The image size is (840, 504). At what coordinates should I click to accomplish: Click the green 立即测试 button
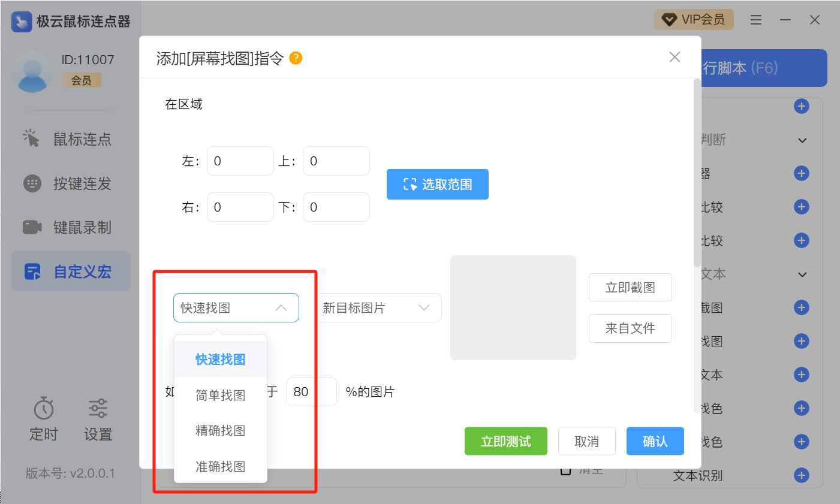(x=505, y=442)
